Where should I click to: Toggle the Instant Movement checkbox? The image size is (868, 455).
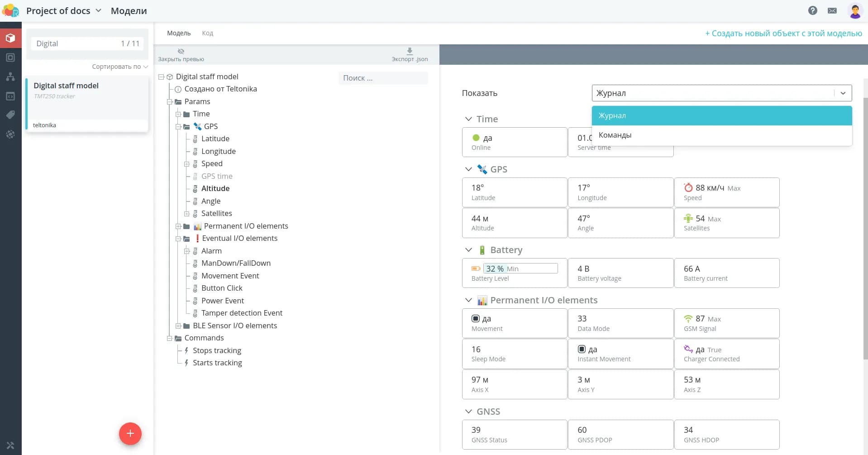click(x=582, y=350)
